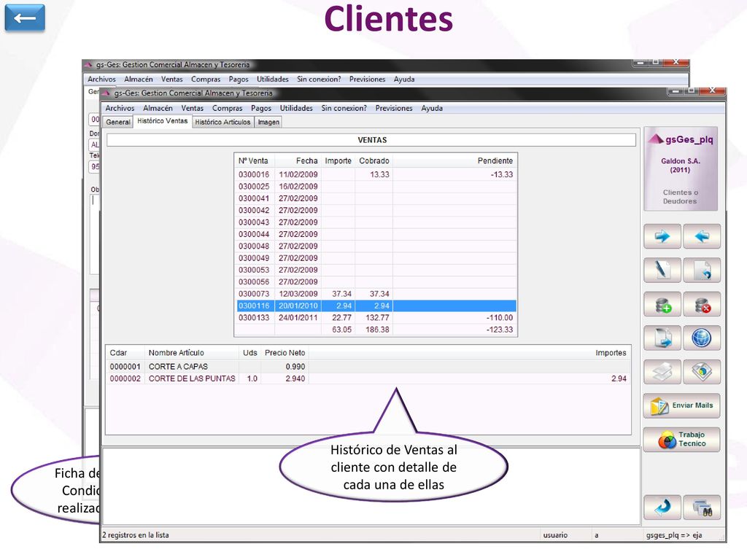The height and width of the screenshot is (560, 747).
Task: Click the gsGes_plq logo panel
Action: coord(681,168)
